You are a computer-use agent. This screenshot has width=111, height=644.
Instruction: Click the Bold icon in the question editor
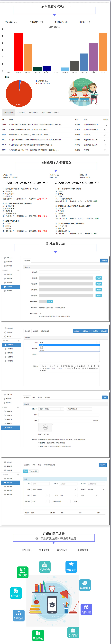pyautogui.click(x=46, y=366)
